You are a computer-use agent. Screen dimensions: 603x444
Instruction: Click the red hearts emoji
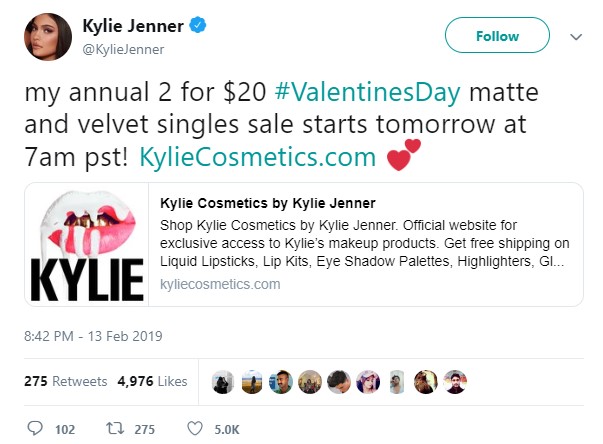click(x=403, y=155)
